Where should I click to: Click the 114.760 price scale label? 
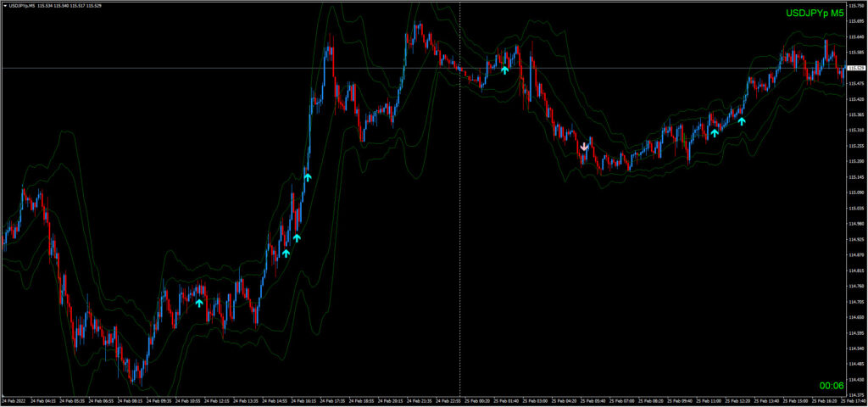click(x=856, y=287)
